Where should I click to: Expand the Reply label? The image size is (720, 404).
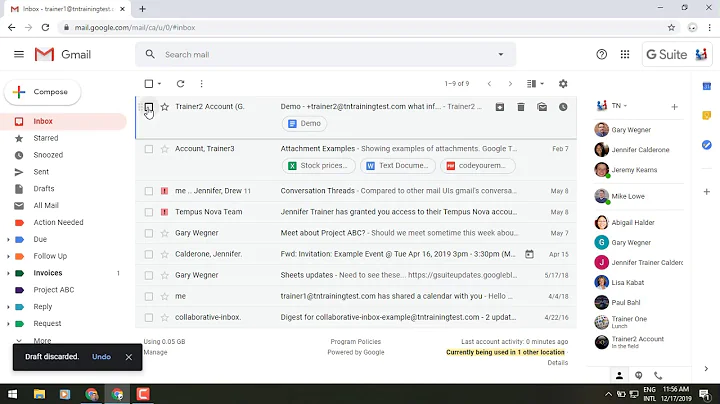8,307
